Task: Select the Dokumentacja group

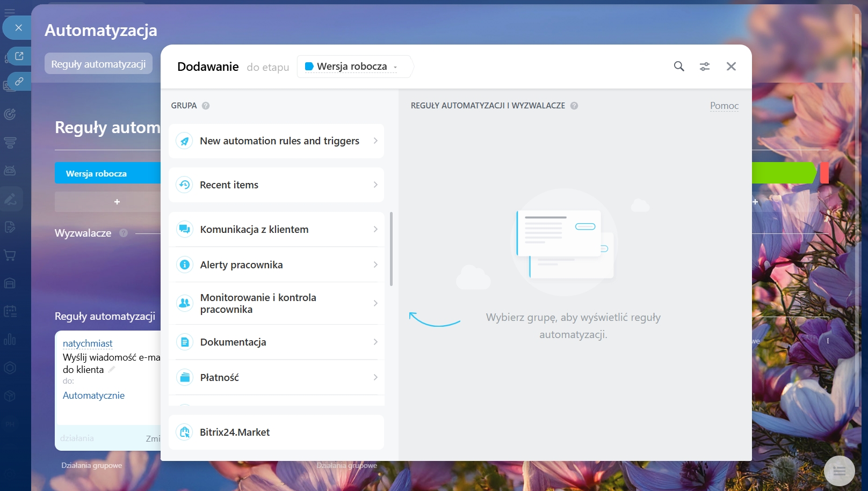Action: [x=276, y=342]
